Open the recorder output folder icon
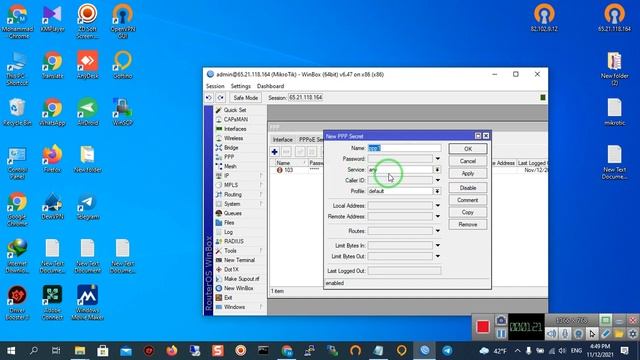640x360 pixels. (x=619, y=334)
